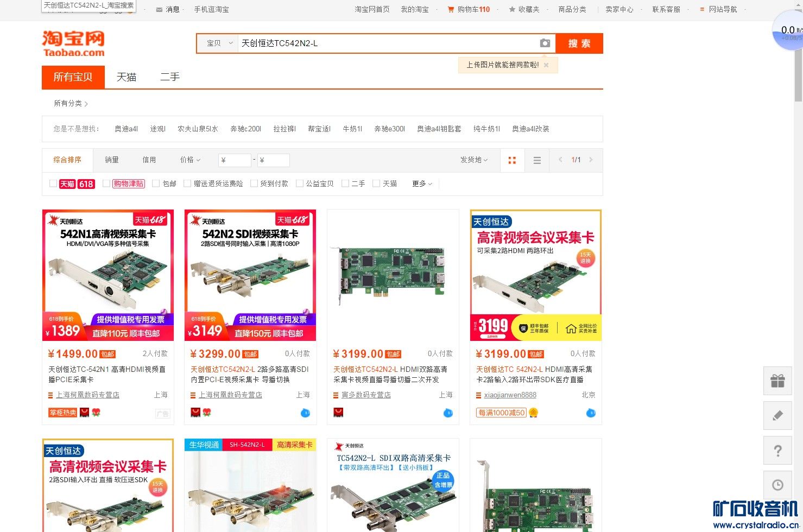The height and width of the screenshot is (532, 803).
Task: Open the 价格 sort dropdown
Action: pyautogui.click(x=190, y=160)
